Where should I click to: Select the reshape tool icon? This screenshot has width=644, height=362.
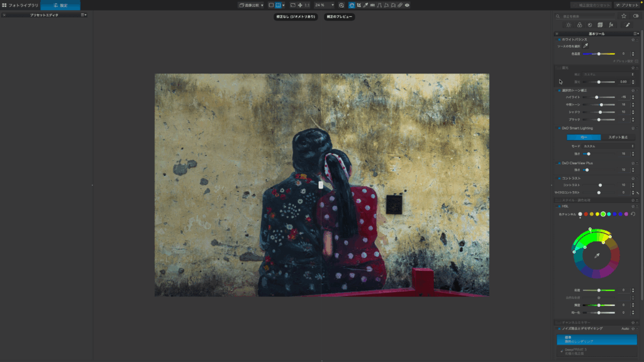[x=387, y=5]
